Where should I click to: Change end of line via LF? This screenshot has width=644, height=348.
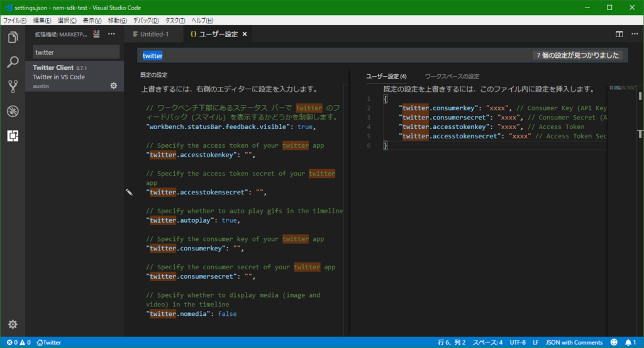click(x=536, y=342)
